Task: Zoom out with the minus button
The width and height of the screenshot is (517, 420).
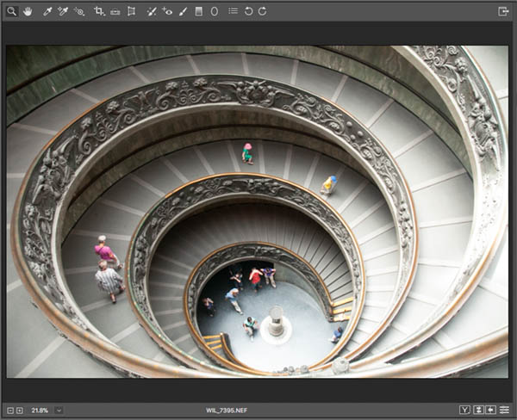Action: 10,411
